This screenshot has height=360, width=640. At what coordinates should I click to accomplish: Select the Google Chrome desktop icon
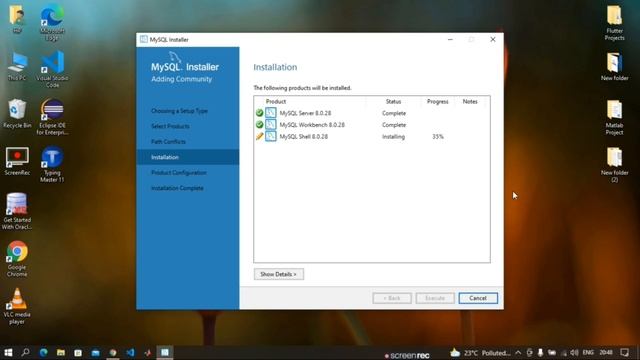point(17,259)
